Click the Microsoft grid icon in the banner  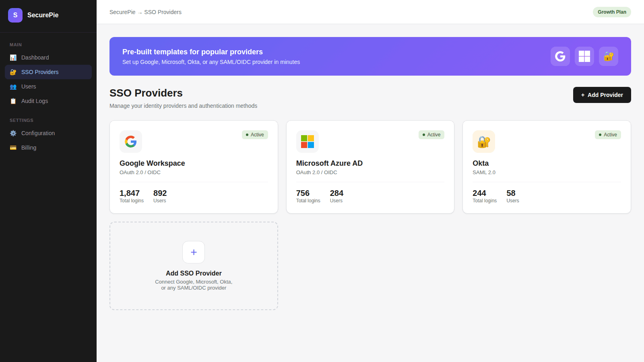[584, 56]
